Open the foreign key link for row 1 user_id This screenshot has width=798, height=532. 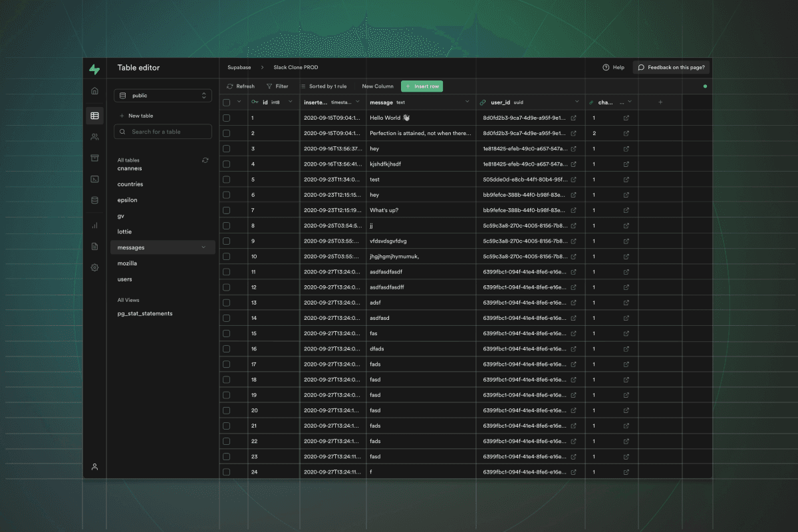(x=573, y=118)
